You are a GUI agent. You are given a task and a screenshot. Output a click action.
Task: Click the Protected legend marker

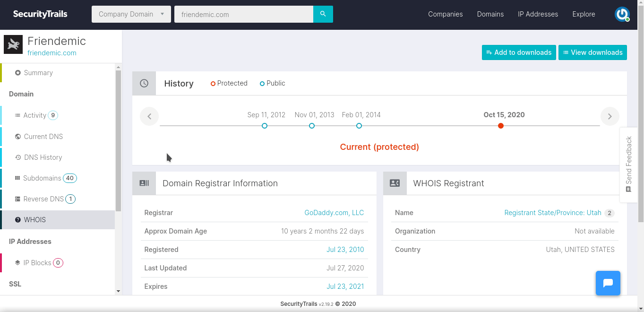[x=213, y=84]
